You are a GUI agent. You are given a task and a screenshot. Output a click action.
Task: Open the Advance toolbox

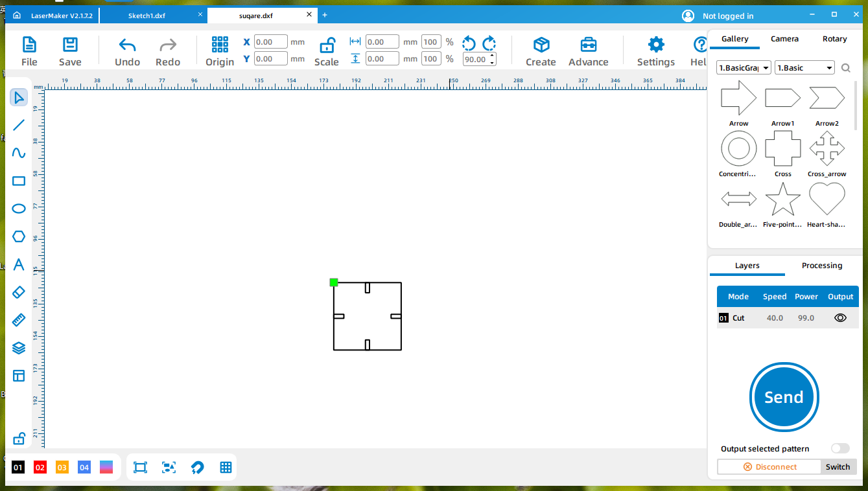pyautogui.click(x=589, y=45)
